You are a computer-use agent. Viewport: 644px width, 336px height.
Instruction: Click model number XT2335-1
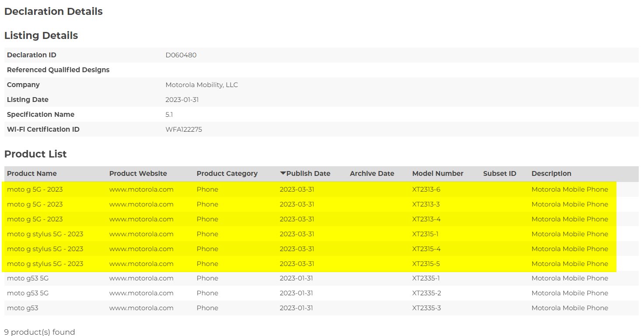tap(426, 278)
